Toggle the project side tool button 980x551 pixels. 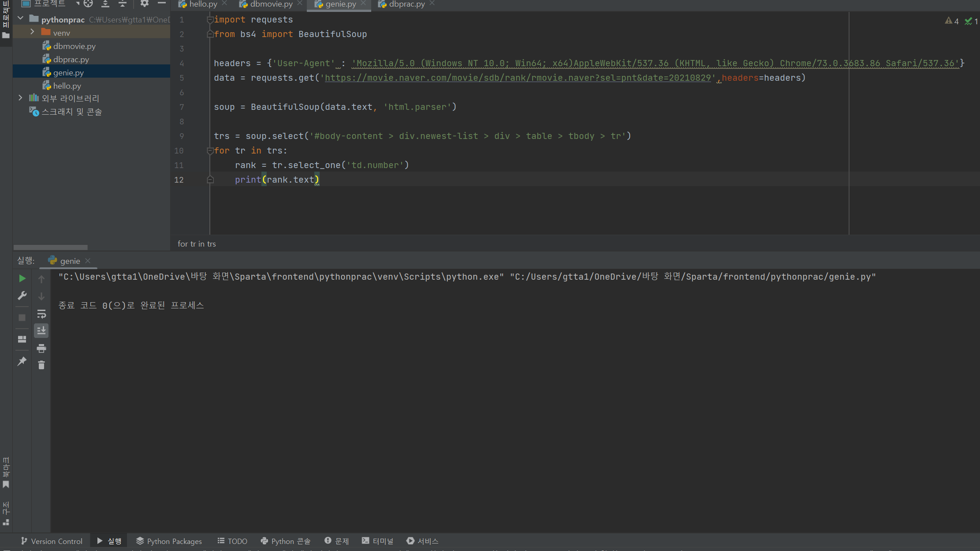[x=6, y=19]
